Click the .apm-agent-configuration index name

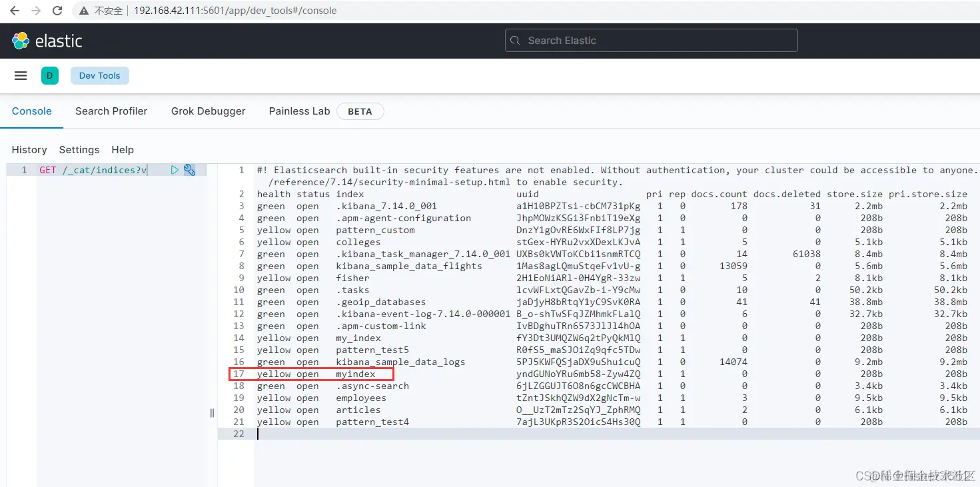coord(404,218)
